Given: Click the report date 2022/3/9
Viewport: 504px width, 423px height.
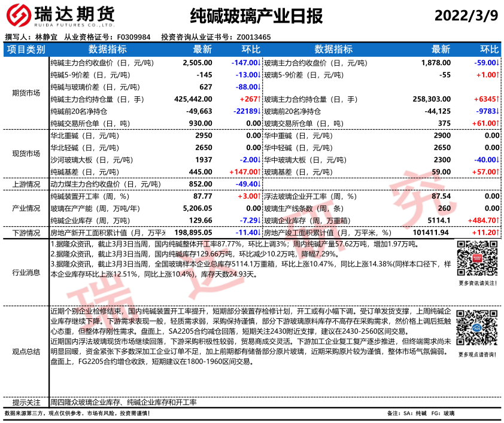Looking at the screenshot, I should [466, 15].
